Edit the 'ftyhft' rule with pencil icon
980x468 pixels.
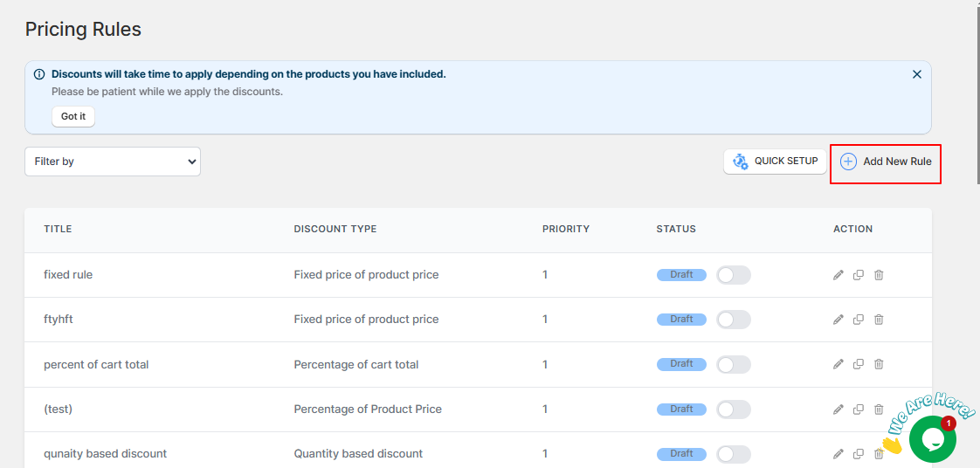click(x=839, y=320)
